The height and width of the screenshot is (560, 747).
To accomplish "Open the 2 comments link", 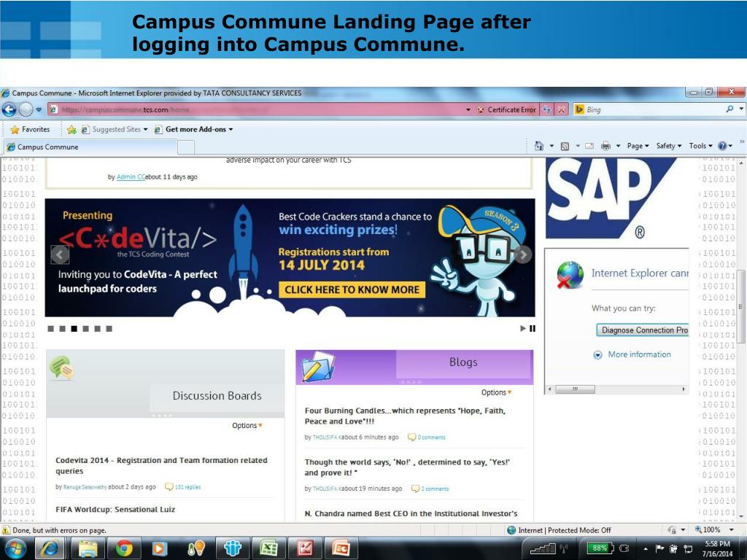I will [435, 489].
